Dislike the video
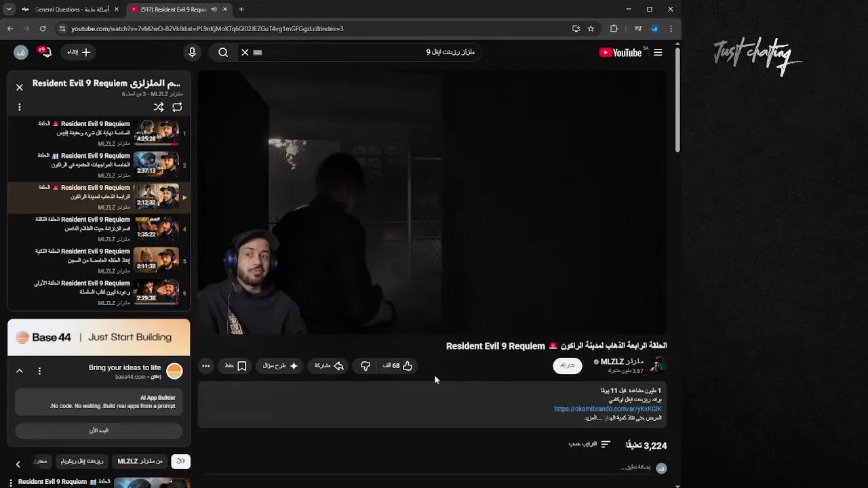The height and width of the screenshot is (488, 868). coord(366,366)
